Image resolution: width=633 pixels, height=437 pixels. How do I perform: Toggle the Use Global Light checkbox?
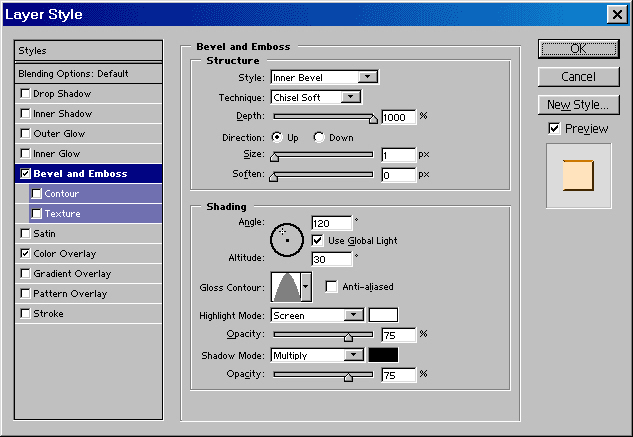point(318,241)
